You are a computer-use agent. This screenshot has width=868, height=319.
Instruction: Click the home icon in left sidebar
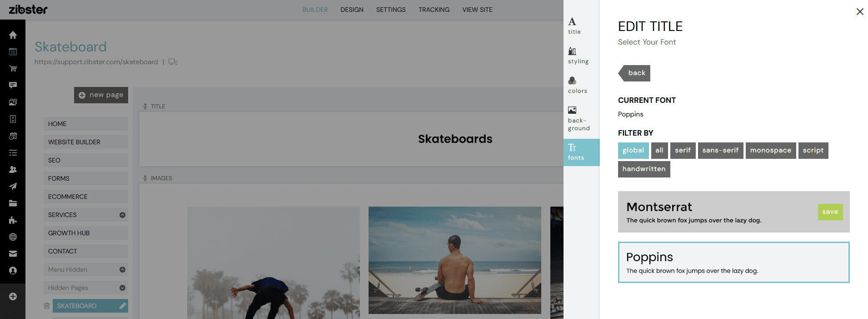coord(13,35)
